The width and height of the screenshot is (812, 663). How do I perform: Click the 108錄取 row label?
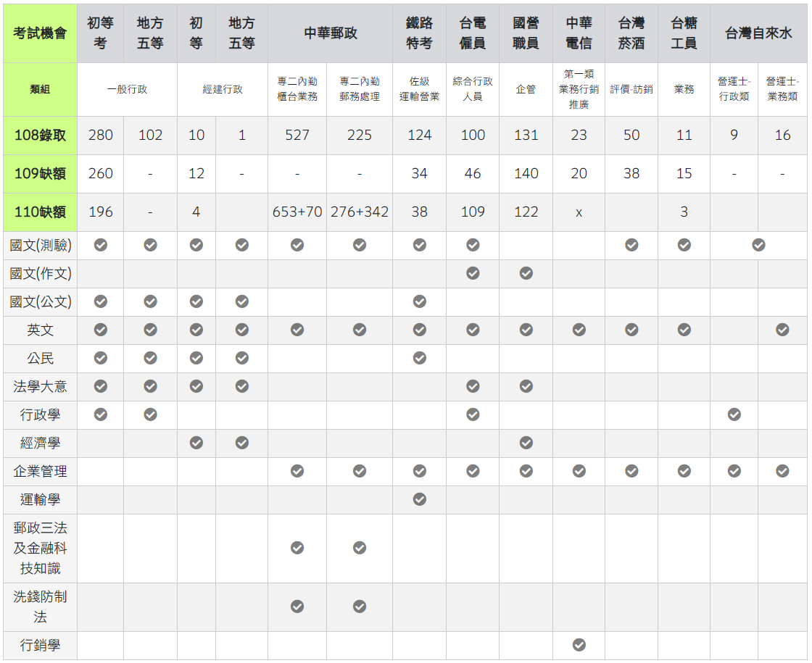pyautogui.click(x=40, y=135)
